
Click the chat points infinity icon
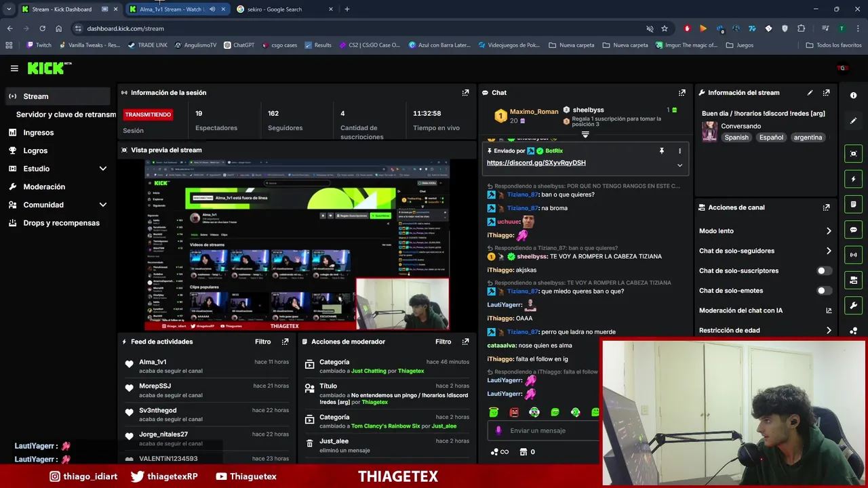pos(499,452)
